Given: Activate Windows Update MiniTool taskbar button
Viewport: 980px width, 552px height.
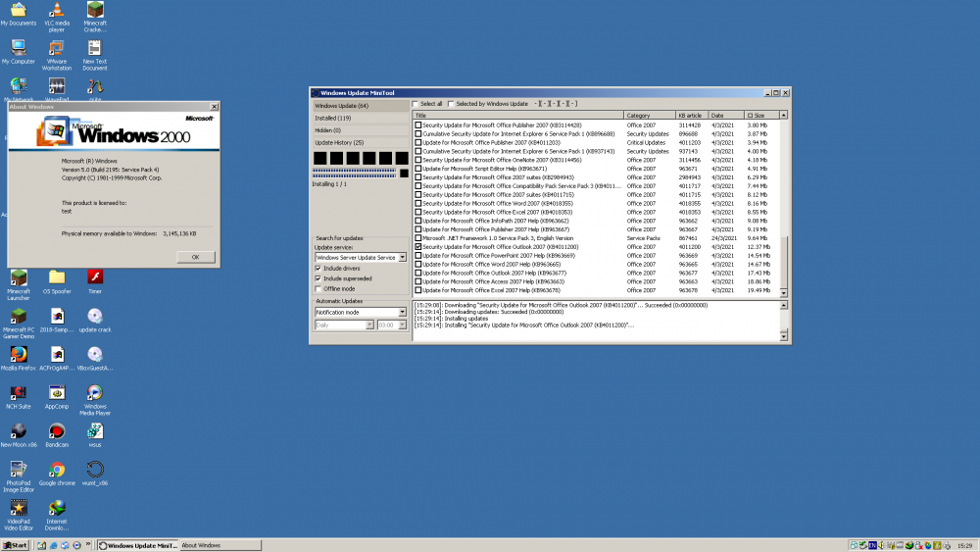Looking at the screenshot, I should point(138,545).
